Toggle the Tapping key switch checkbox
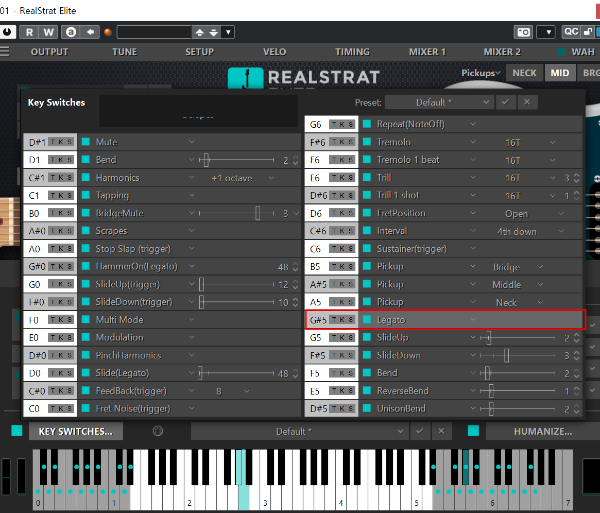This screenshot has height=513, width=600. click(x=86, y=195)
